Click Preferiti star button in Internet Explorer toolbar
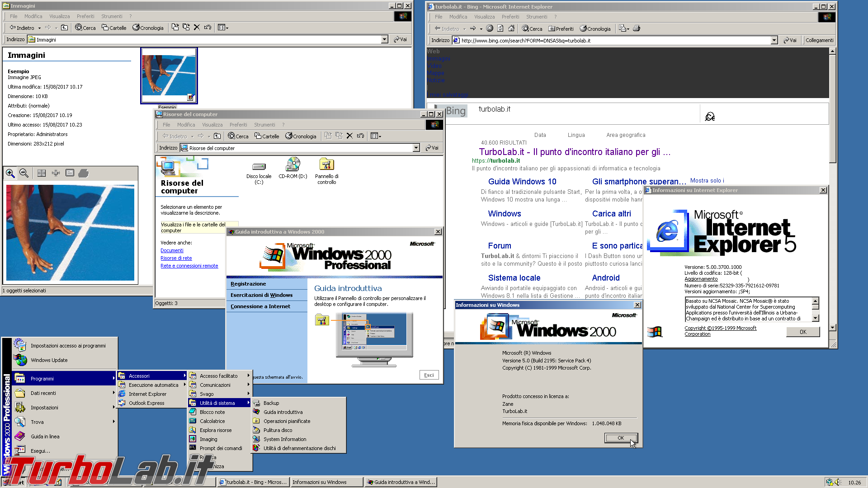Screen dimensions: 868x488 point(561,28)
